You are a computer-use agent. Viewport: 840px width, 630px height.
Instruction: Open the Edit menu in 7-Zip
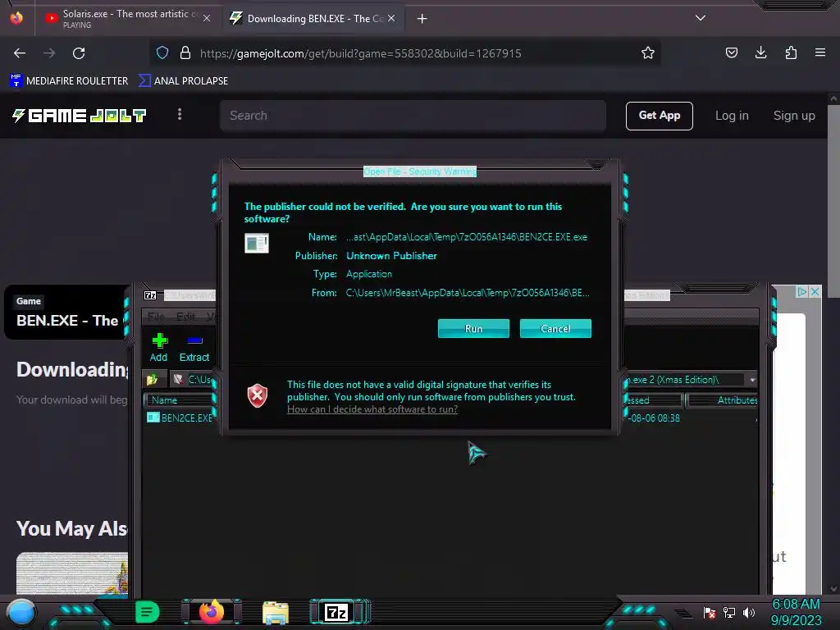(186, 317)
